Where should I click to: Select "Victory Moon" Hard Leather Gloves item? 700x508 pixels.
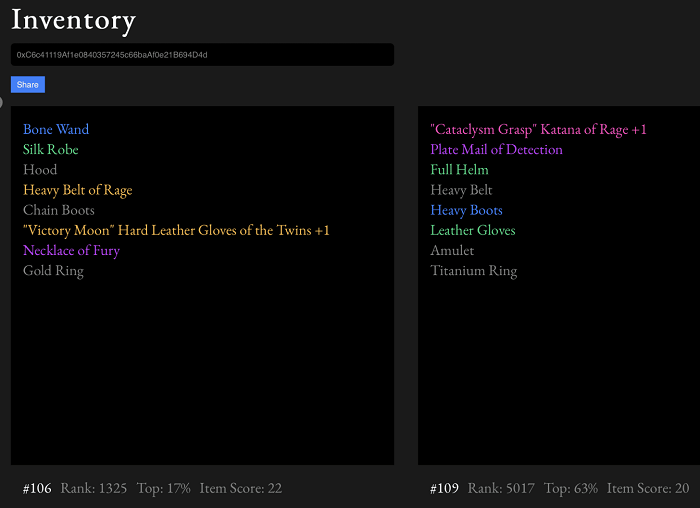tap(176, 230)
